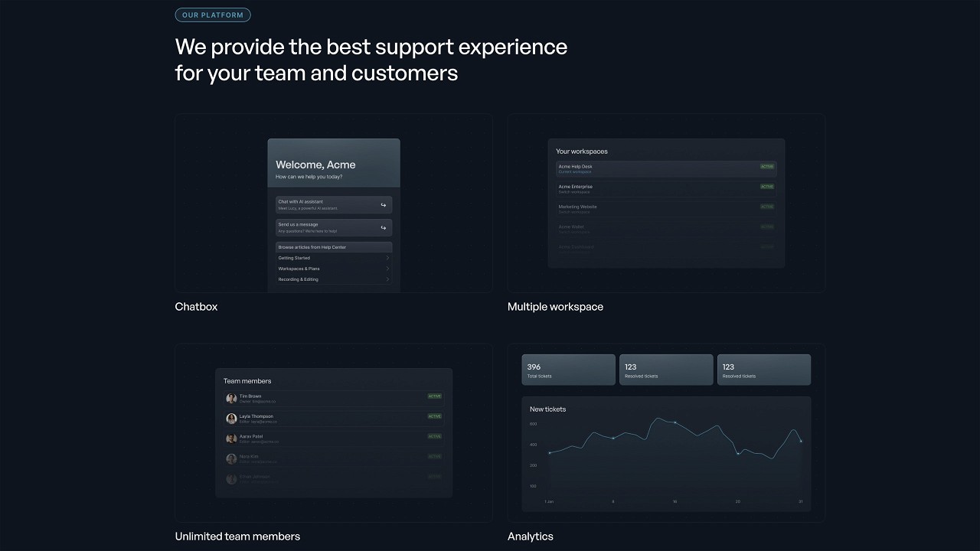Click ACTIVE badge on Acme Help Desk
The image size is (980, 551).
tap(767, 166)
